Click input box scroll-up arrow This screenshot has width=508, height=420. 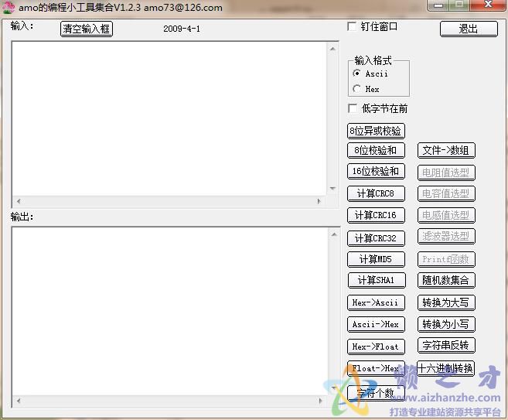coord(332,49)
